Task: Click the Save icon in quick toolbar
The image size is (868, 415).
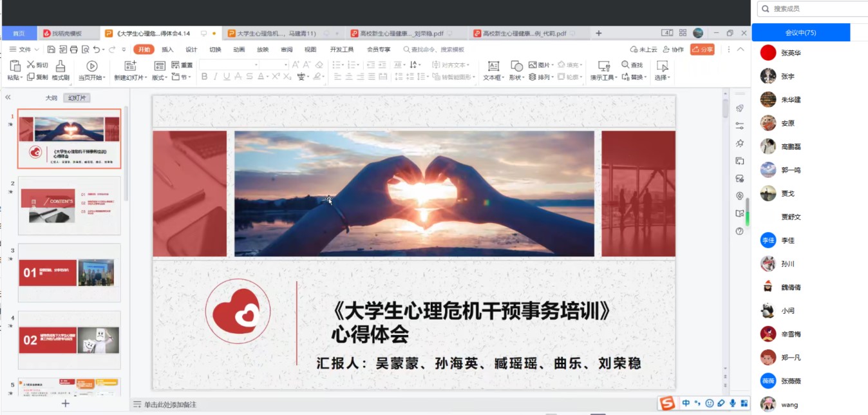Action: pyautogui.click(x=52, y=50)
